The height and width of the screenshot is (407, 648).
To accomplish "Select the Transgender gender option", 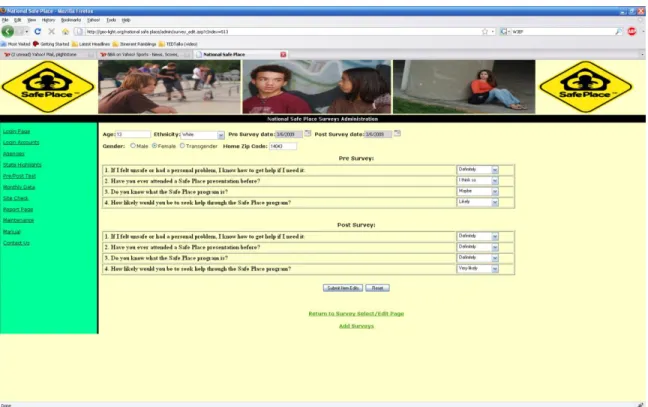I will 182,146.
